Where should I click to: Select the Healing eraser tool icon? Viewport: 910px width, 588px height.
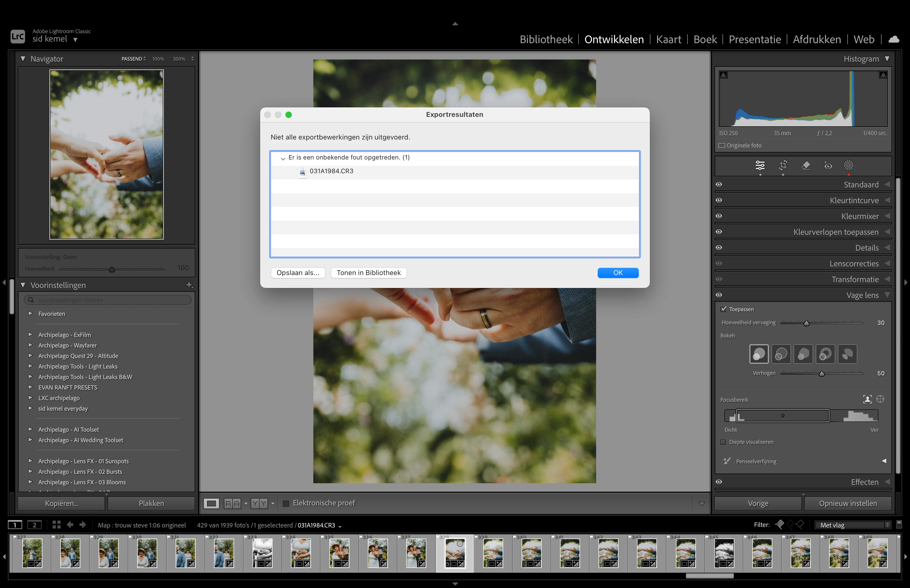point(806,165)
